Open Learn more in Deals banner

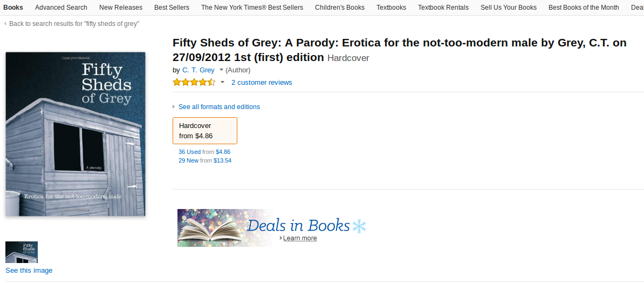click(x=300, y=238)
